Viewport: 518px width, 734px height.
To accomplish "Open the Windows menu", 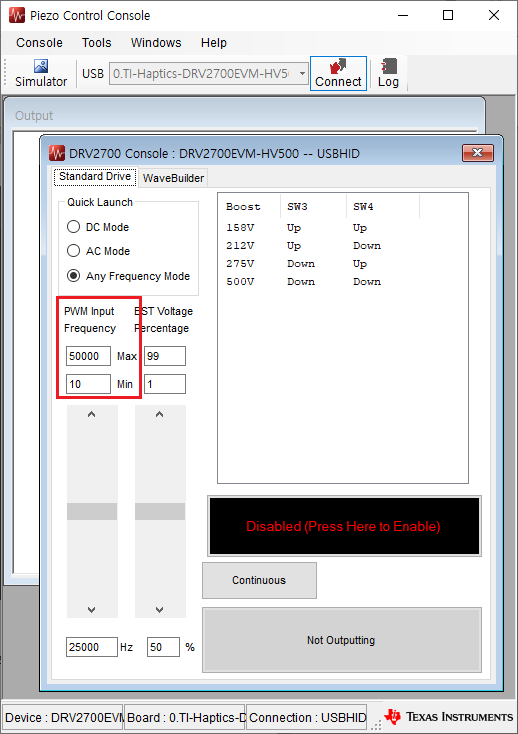I will point(156,43).
